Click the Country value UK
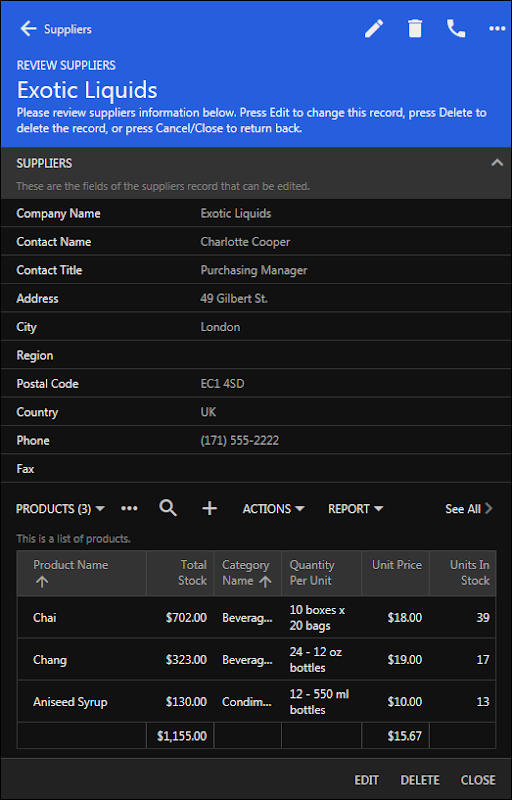 pos(208,412)
